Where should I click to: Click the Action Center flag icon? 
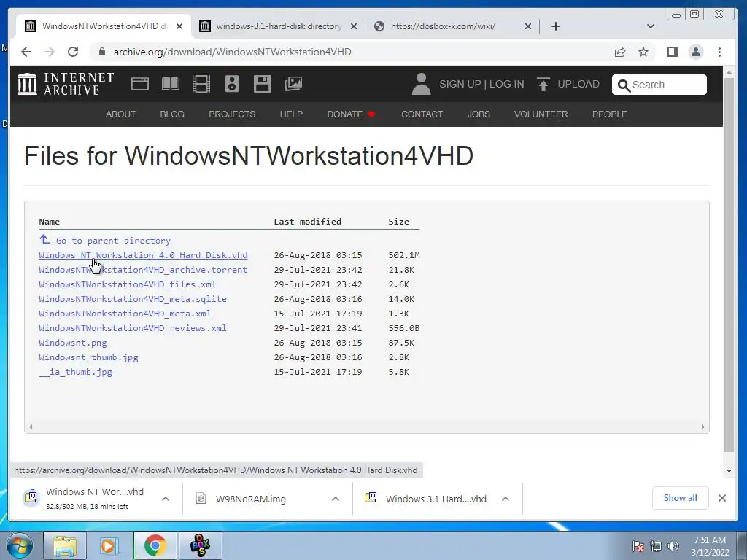pos(638,546)
